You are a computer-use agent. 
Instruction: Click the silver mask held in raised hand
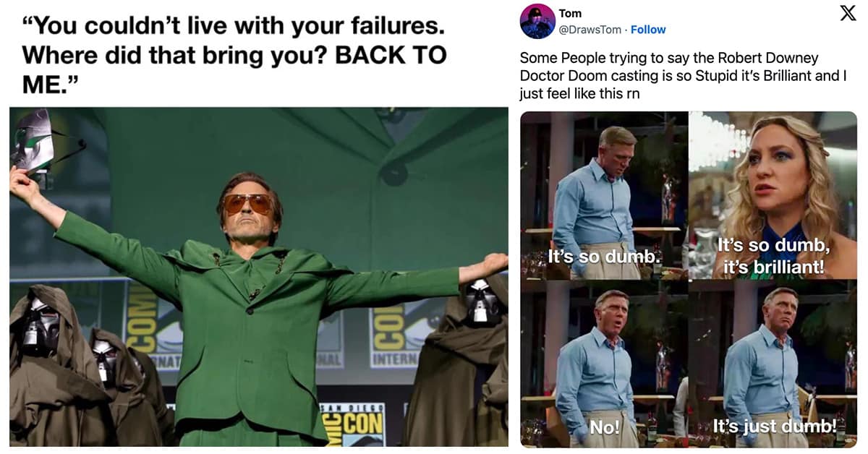(33, 141)
